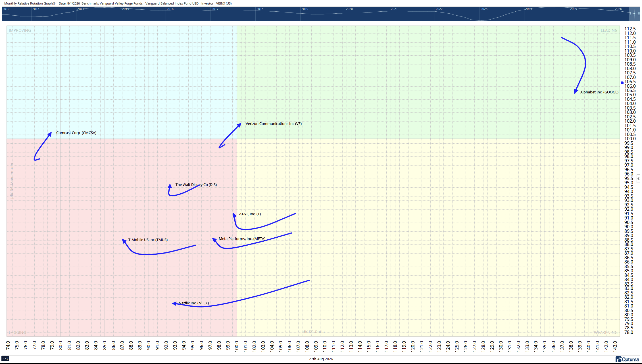The image size is (642, 364).
Task: Jump to 2020 in the timeline
Action: click(x=349, y=9)
